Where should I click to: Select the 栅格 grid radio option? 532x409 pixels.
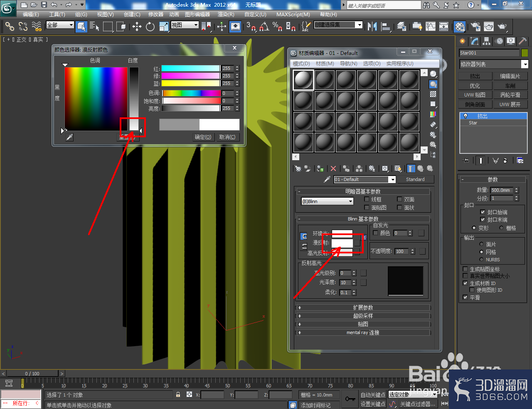pos(501,228)
